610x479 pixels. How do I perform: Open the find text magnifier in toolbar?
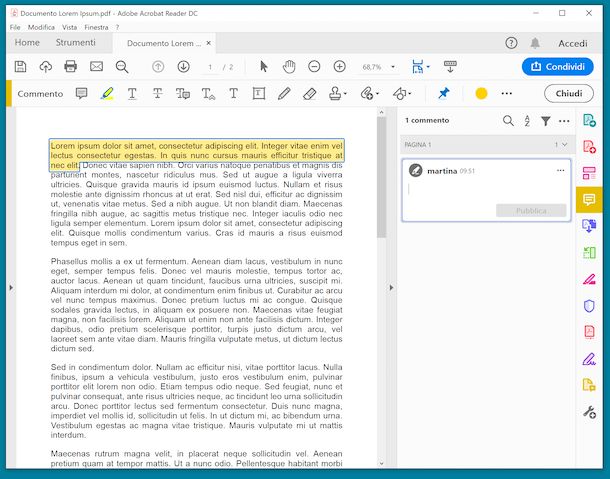(x=122, y=67)
